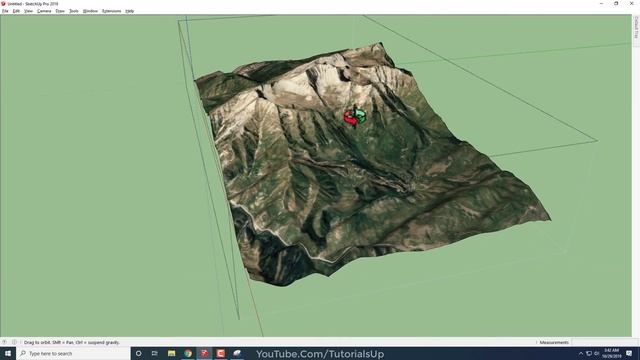
Task: Open the Camera menu
Action: 44,11
